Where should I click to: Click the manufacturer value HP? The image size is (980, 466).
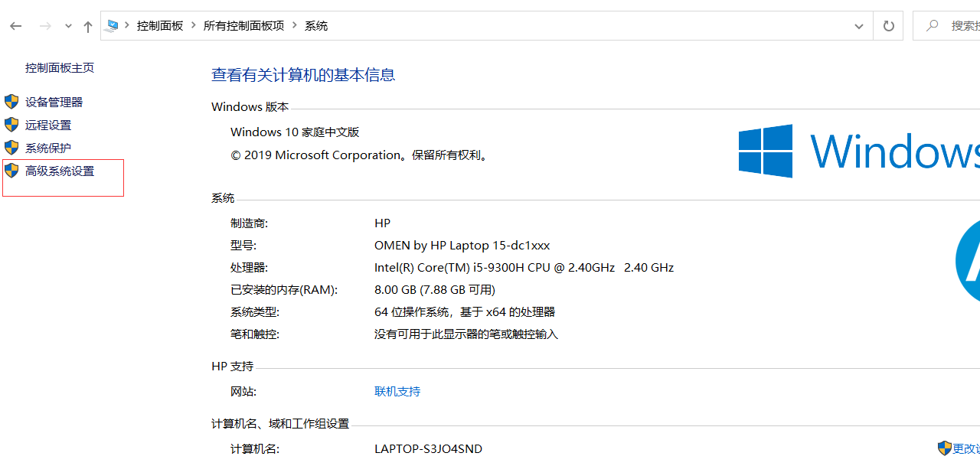click(x=382, y=223)
